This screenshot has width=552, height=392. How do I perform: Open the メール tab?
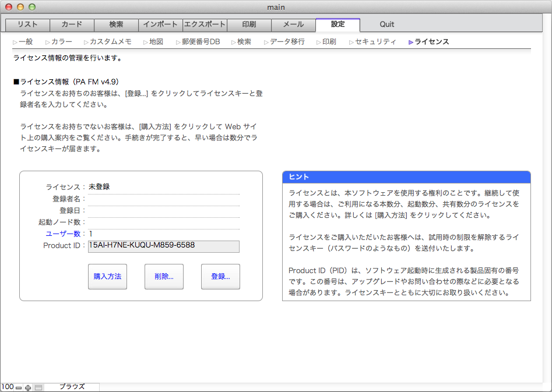294,24
